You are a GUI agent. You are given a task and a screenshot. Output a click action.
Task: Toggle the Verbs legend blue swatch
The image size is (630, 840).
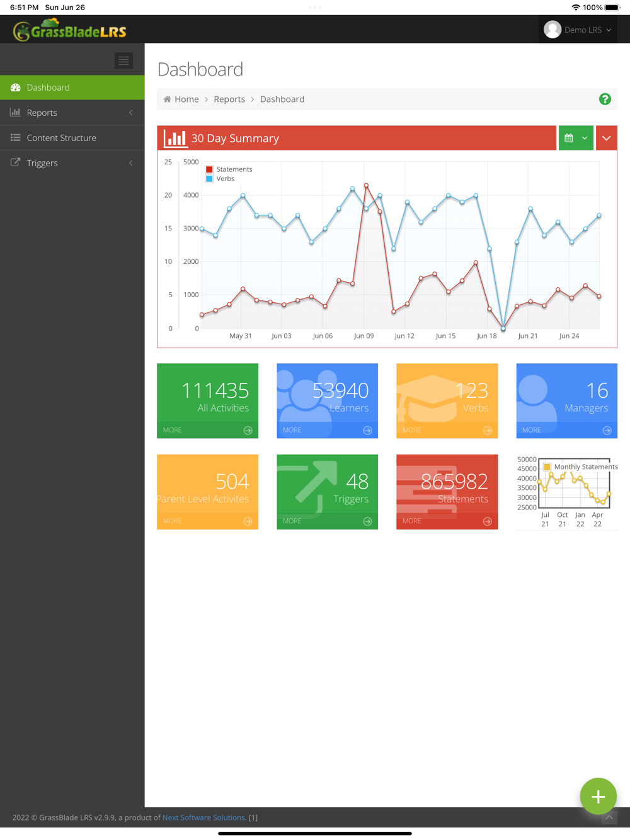point(209,179)
